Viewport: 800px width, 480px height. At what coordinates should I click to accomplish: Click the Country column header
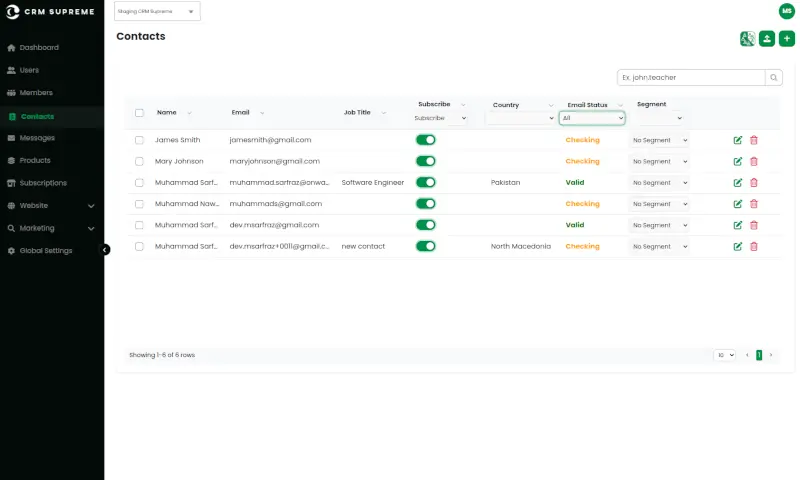[506, 105]
